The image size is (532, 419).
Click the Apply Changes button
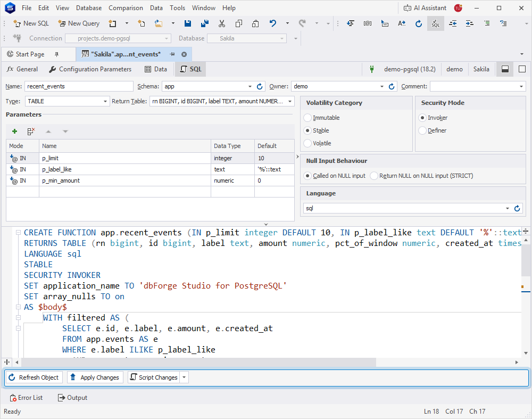95,377
